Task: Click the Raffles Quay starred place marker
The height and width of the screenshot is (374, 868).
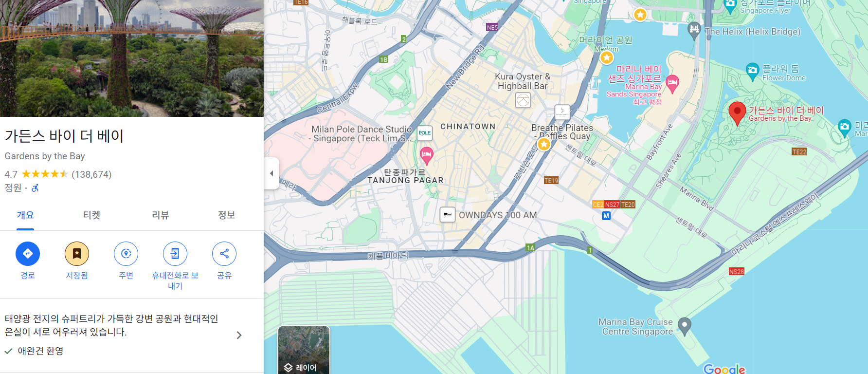Action: [544, 144]
